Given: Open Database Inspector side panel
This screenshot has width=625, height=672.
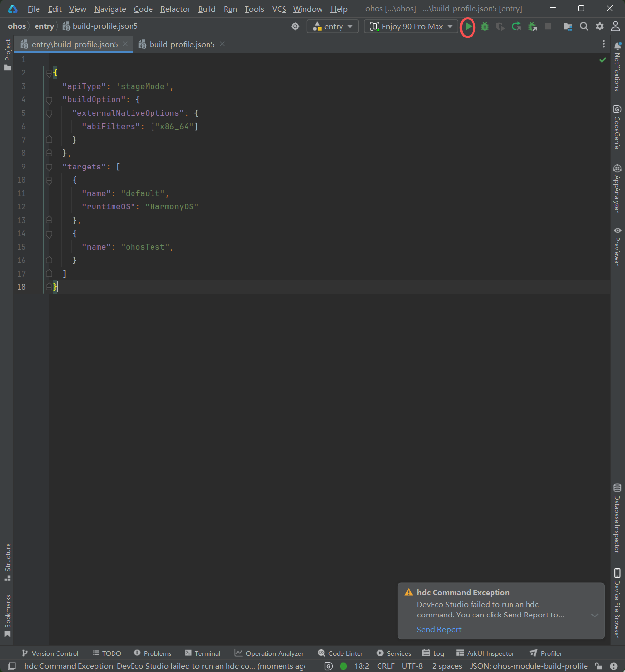Looking at the screenshot, I should 617,518.
